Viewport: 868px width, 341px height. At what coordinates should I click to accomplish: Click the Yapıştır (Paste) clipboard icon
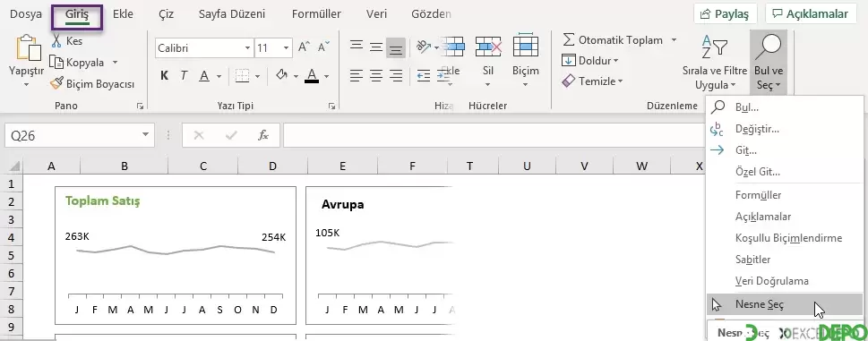[x=29, y=48]
